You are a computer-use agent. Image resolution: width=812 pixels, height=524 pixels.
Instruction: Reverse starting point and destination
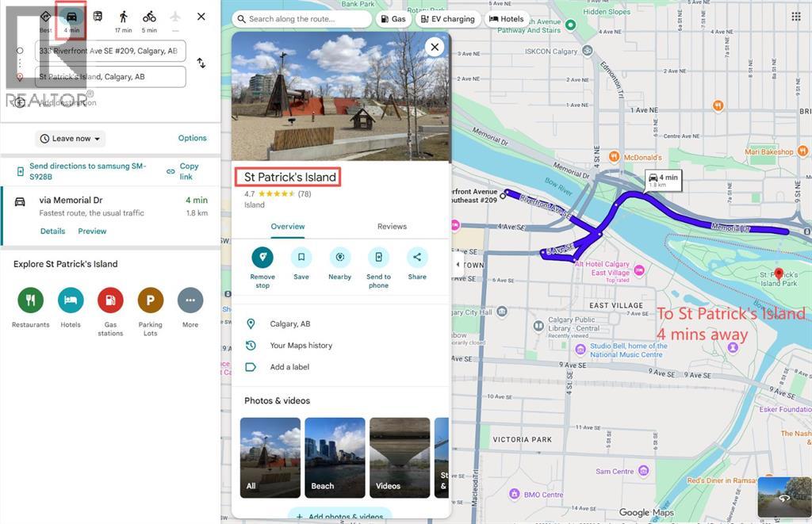pos(201,63)
